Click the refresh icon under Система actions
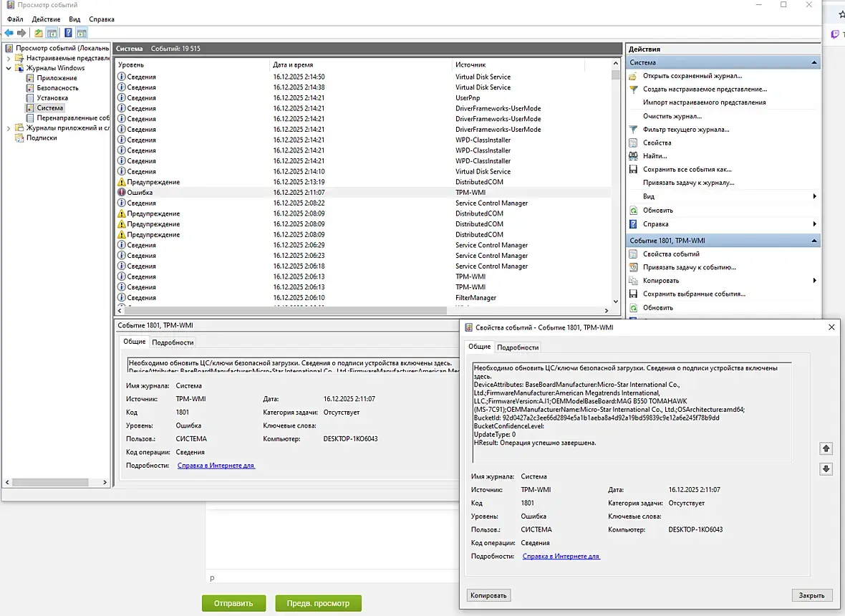Screen dimensions: 845x616 (634, 210)
